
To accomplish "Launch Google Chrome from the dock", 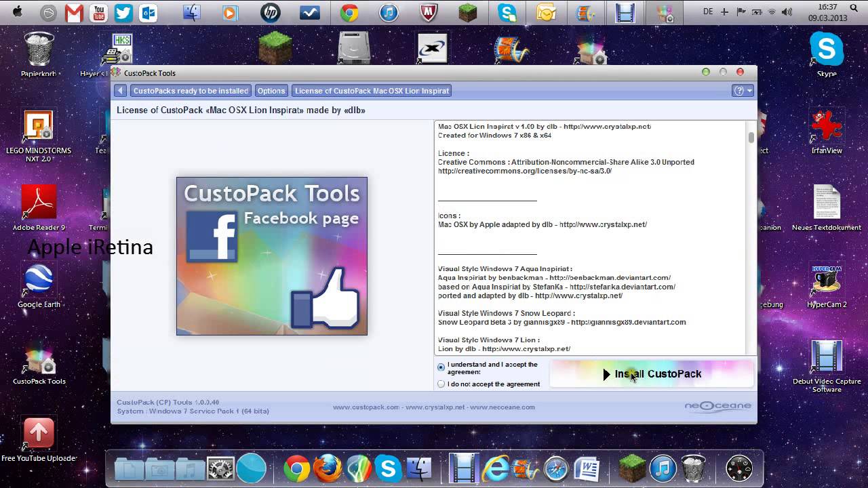I will (x=296, y=468).
